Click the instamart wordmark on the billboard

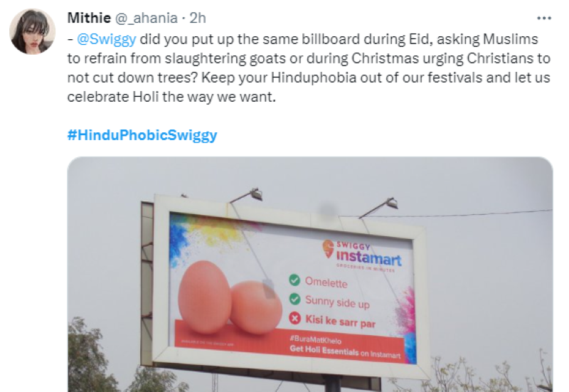[x=368, y=258]
